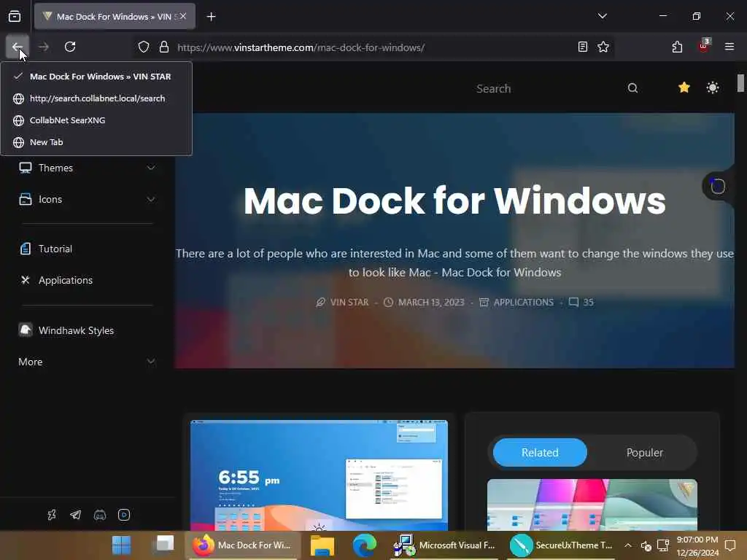This screenshot has width=747, height=560.
Task: Select the Related tab
Action: click(540, 452)
